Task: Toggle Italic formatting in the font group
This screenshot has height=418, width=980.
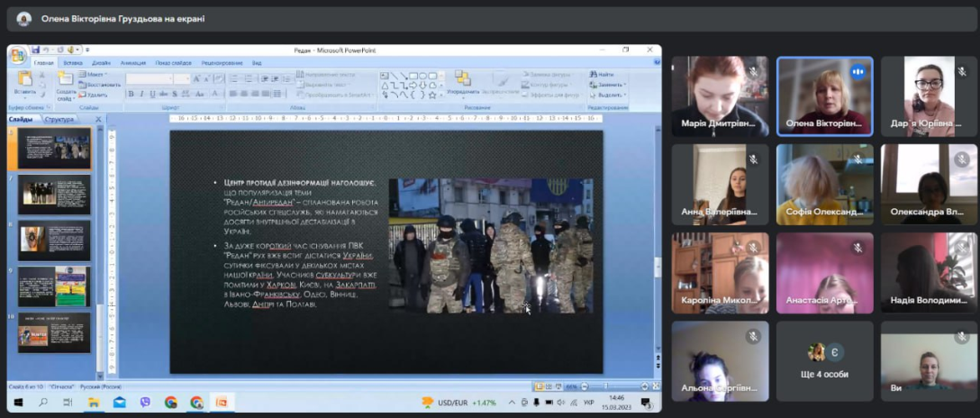Action: click(x=142, y=93)
